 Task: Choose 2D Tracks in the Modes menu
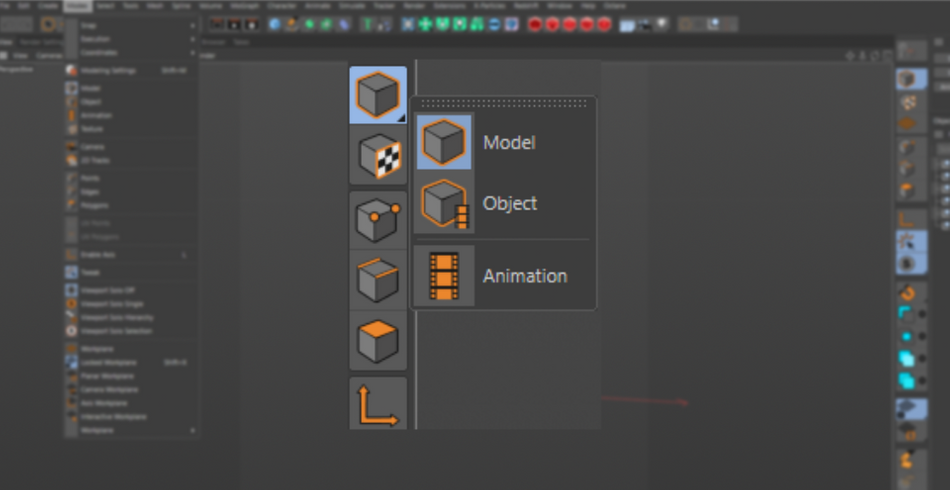click(131, 161)
